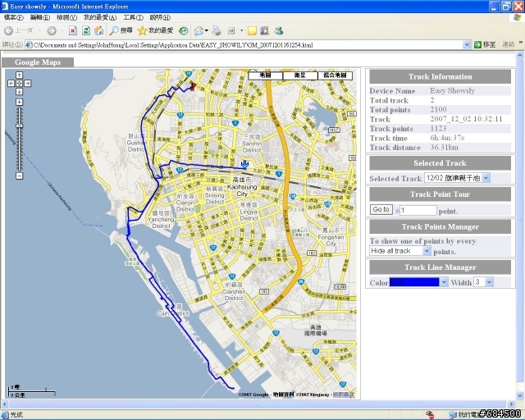Click the blue down-arrow track marker
Image resolution: width=525 pixels, height=420 pixels.
click(244, 164)
